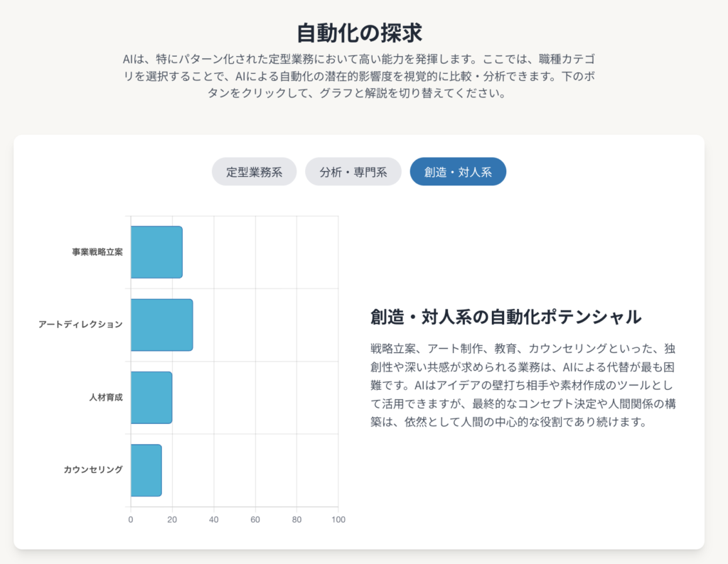Viewport: 728px width, 564px height.
Task: Click the 人材育成 axis label
Action: coord(105,397)
